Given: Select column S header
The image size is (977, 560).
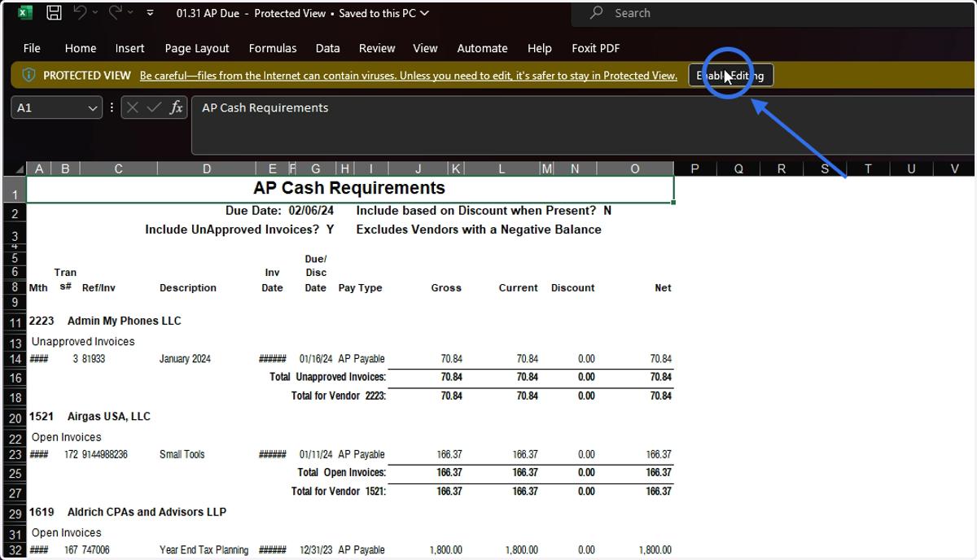Looking at the screenshot, I should pyautogui.click(x=825, y=169).
